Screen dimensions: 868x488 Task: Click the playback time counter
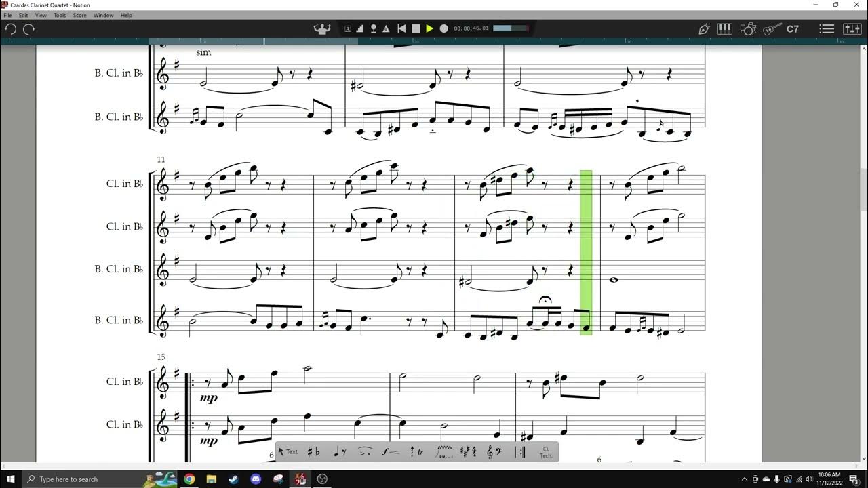click(471, 28)
